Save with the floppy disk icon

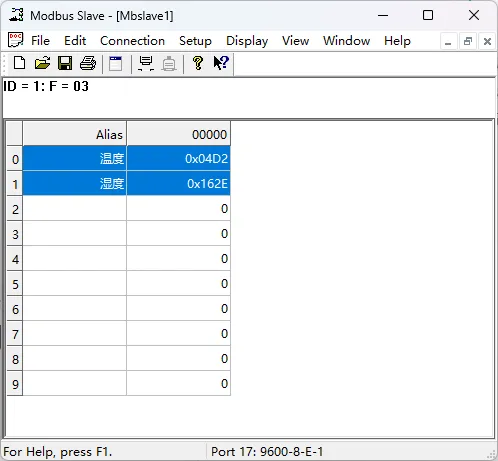pos(65,63)
